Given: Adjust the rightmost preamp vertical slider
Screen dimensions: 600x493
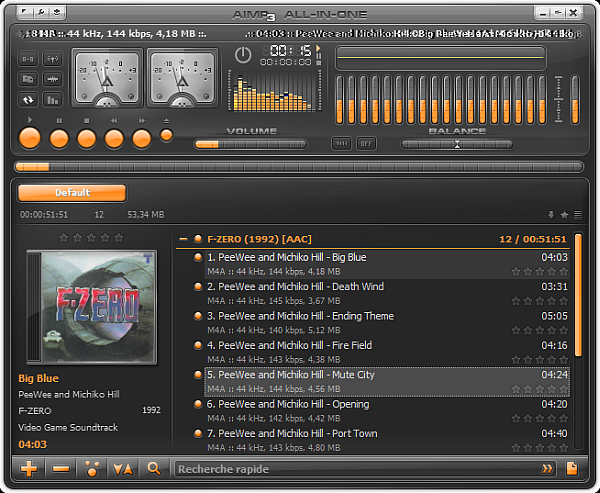Looking at the screenshot, I should [x=575, y=100].
